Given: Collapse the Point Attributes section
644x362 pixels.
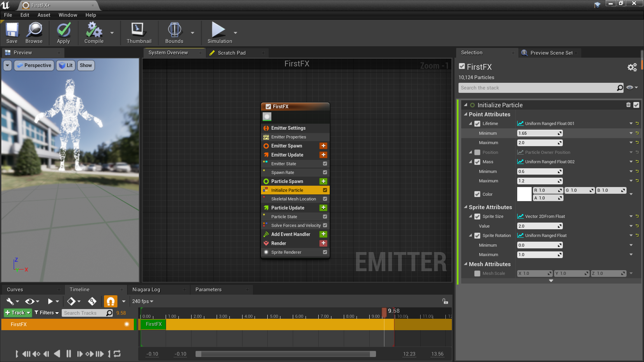Looking at the screenshot, I should coord(466,114).
